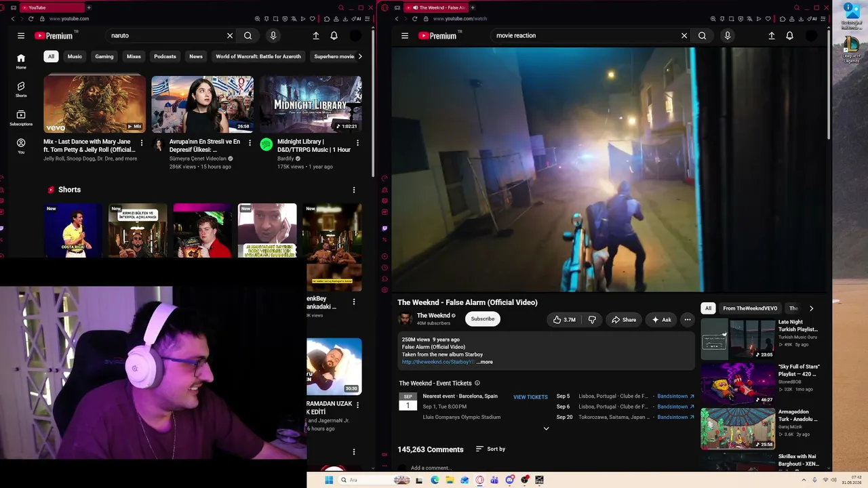Select the 'All' chip on YouTube home

(x=51, y=56)
